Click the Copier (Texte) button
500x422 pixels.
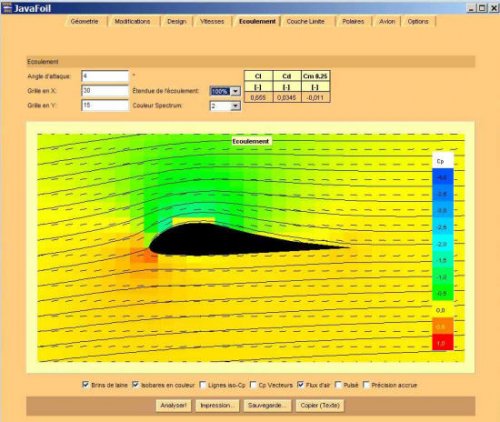click(320, 405)
